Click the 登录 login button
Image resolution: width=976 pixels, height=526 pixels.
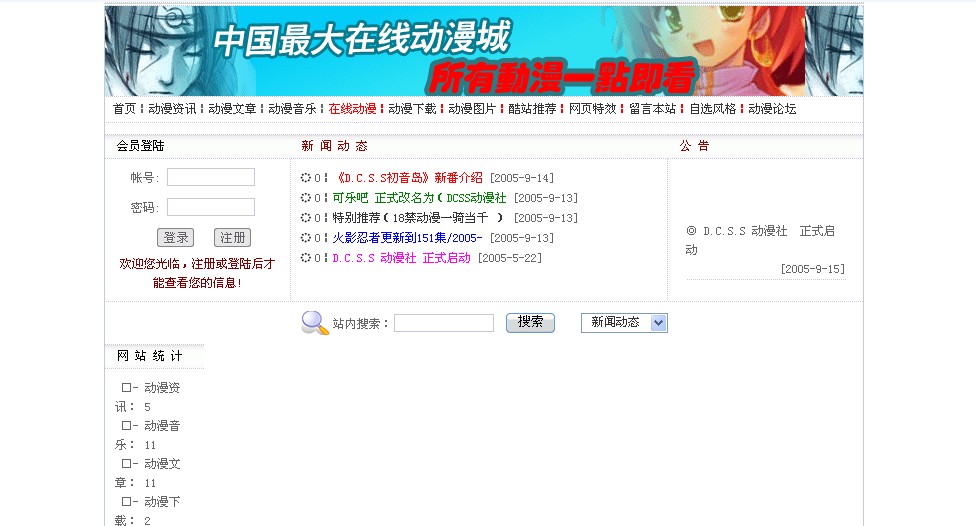tap(176, 238)
